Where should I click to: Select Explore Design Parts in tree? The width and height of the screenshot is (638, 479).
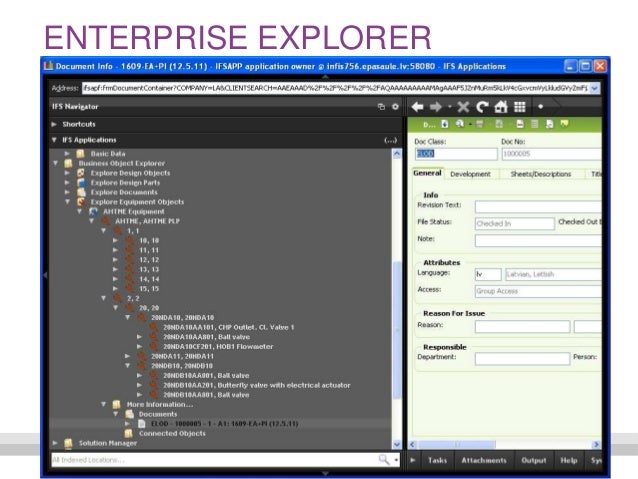(x=125, y=183)
